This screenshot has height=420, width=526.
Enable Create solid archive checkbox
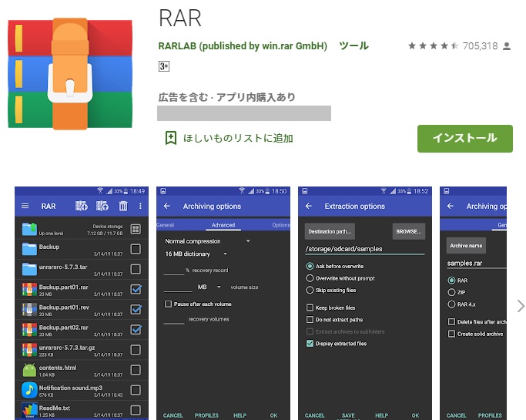[x=451, y=334]
